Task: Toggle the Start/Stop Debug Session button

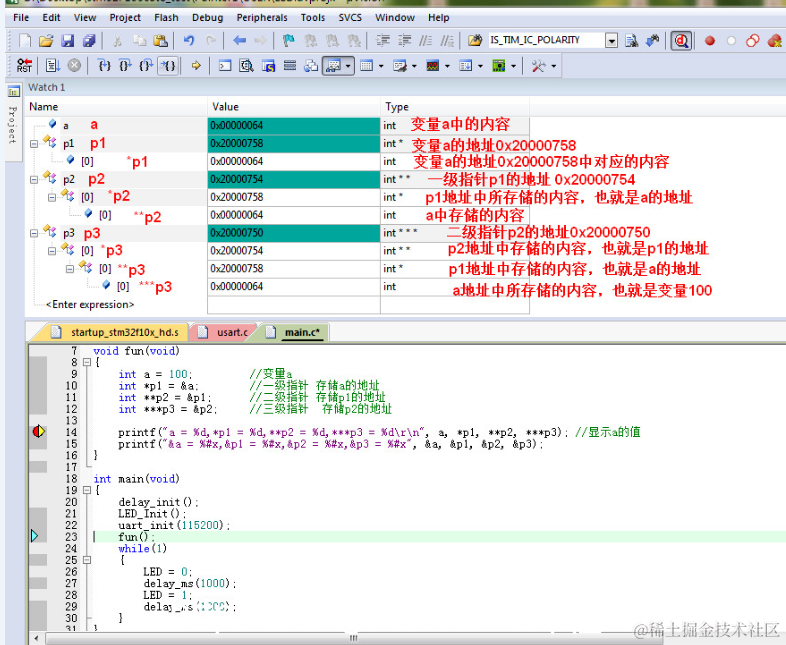Action: pos(681,41)
